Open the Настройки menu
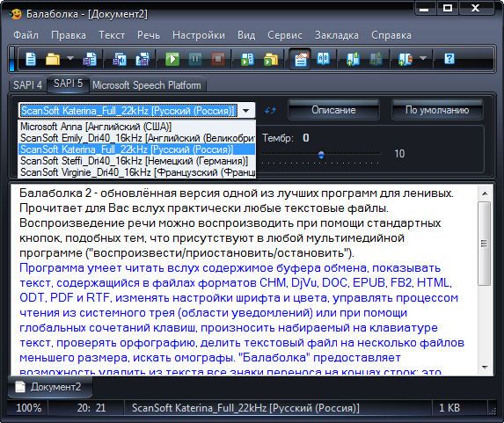The image size is (504, 423). point(199,35)
